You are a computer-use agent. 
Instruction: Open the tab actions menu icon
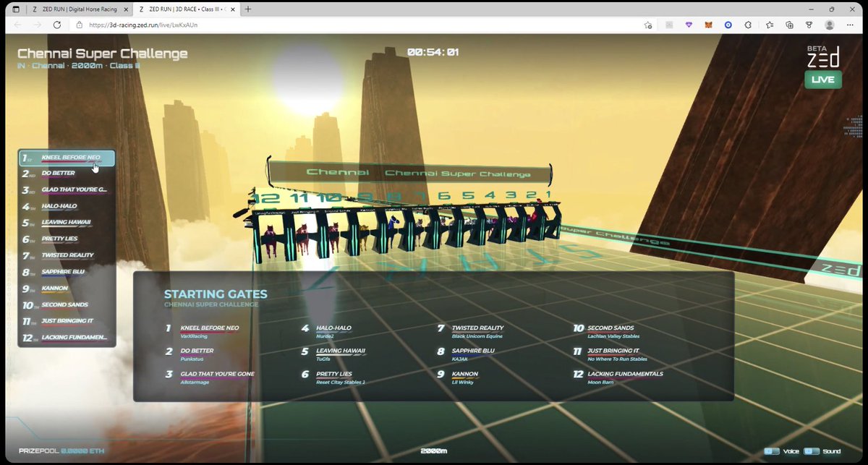[x=16, y=9]
